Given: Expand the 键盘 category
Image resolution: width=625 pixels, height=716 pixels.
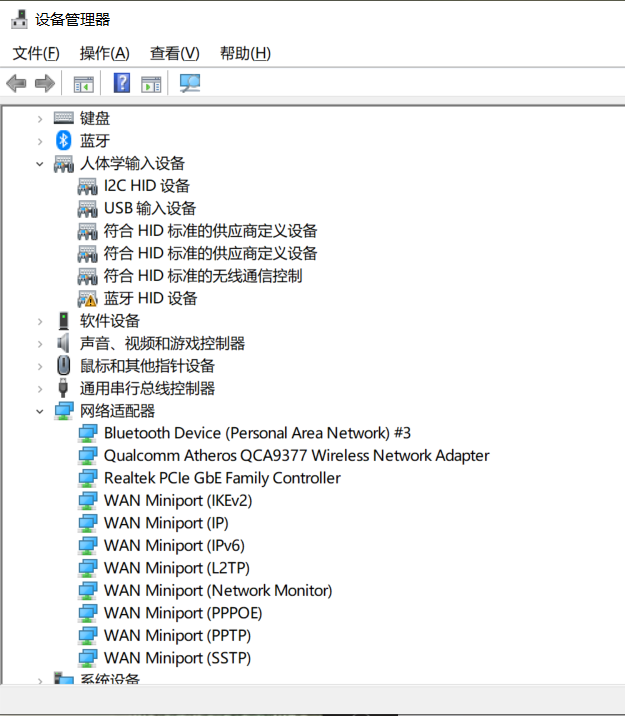Looking at the screenshot, I should coord(40,119).
